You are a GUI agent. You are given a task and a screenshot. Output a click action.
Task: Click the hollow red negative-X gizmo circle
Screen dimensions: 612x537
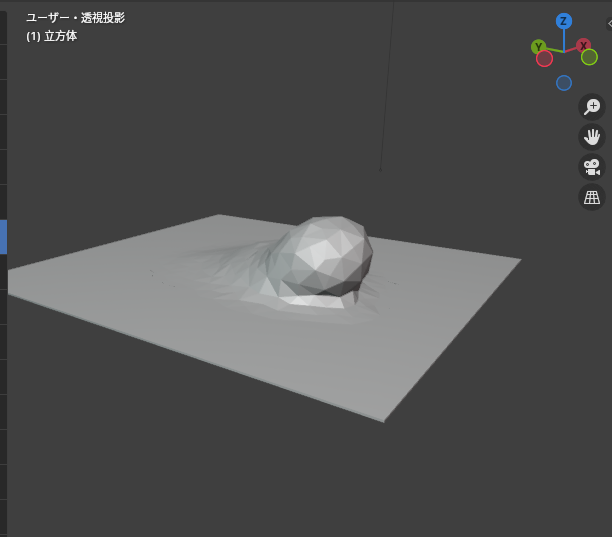pyautogui.click(x=544, y=59)
